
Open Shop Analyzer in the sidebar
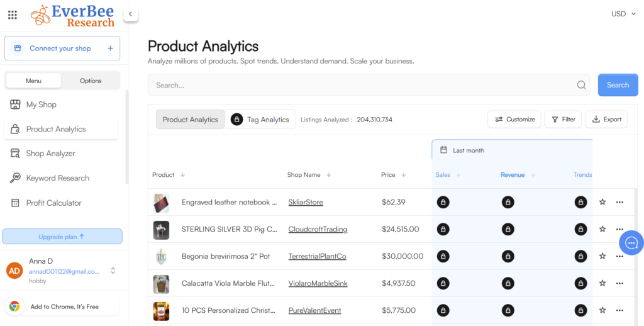[x=50, y=154]
